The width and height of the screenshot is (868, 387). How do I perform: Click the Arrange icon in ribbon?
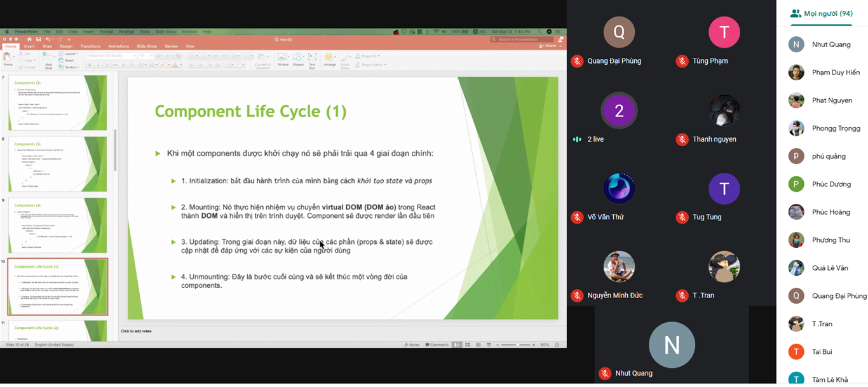point(329,59)
